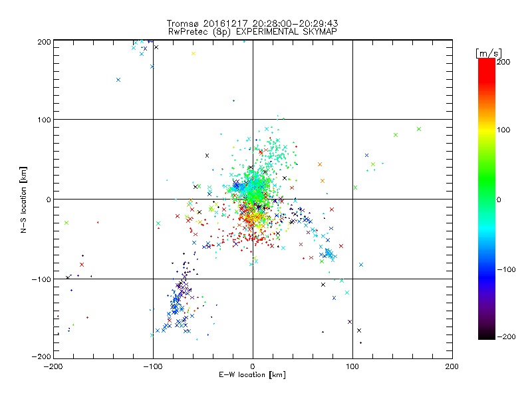This screenshot has width=532, height=399.
Task: Click the y-axis tick label 200
Action: coord(44,42)
